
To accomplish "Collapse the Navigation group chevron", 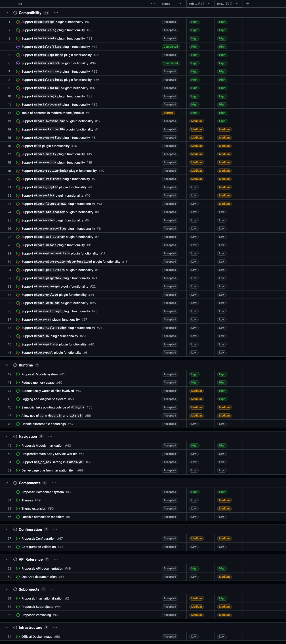I will click(x=7, y=436).
